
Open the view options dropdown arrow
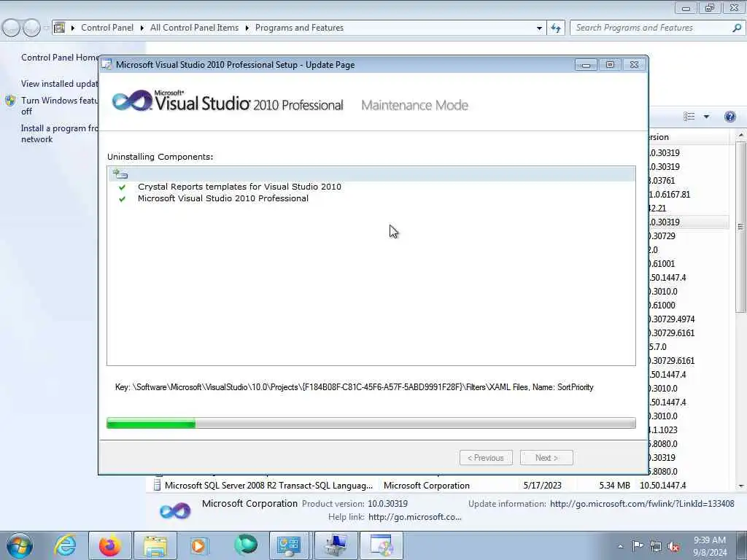tap(706, 117)
